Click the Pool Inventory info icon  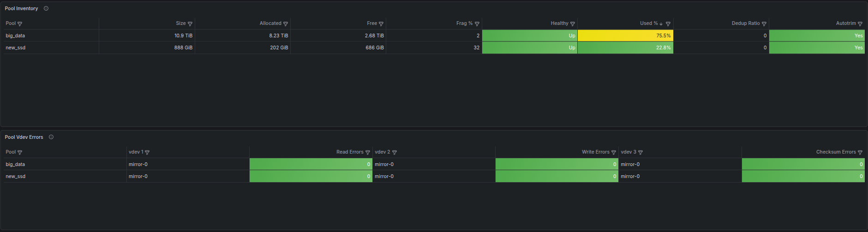pos(46,8)
